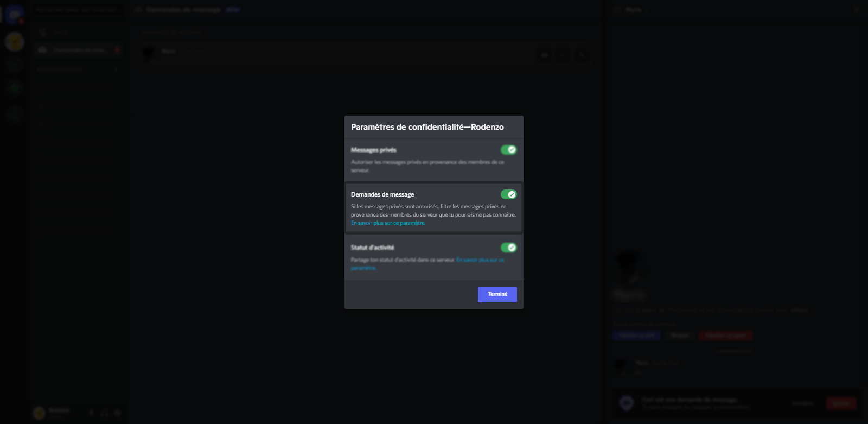Click the 'Paramètres de confidentialité—Rodenzo' title
This screenshot has width=868, height=424.
click(427, 127)
